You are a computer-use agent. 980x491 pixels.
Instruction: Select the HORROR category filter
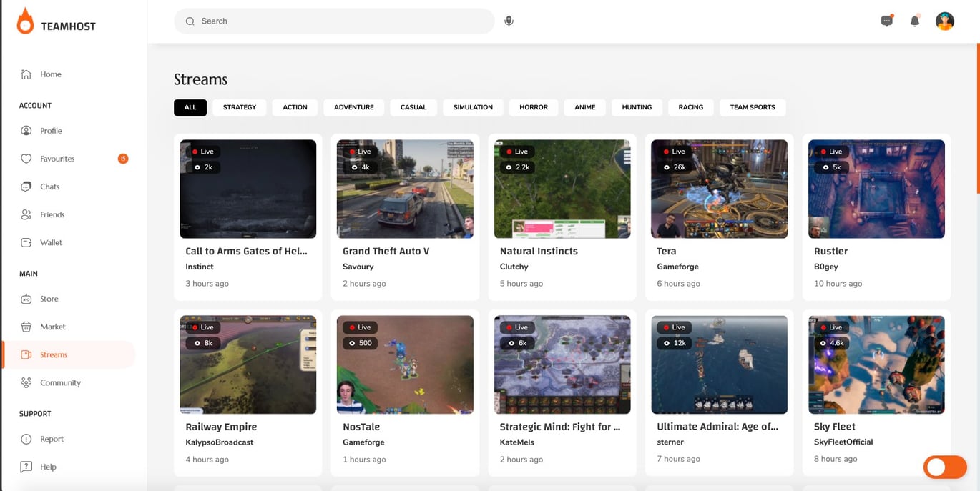point(534,107)
